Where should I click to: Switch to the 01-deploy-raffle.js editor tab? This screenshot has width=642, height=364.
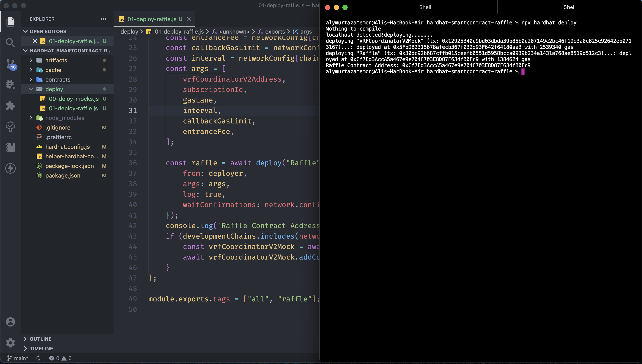click(152, 19)
